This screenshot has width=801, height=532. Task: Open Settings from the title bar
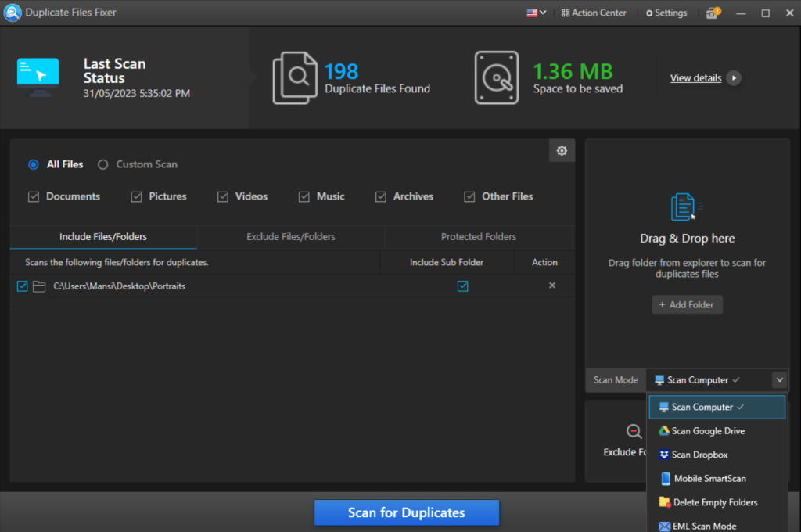(x=666, y=13)
